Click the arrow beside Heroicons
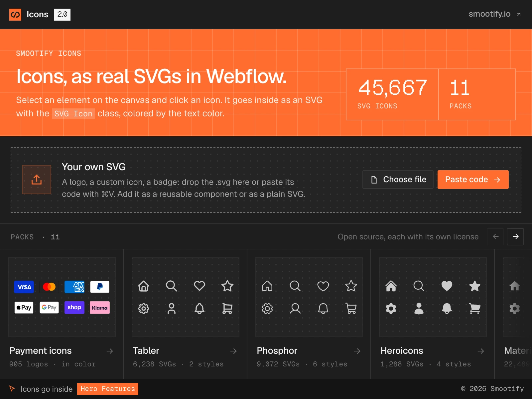Screen dimensions: 532x399 pos(481,351)
